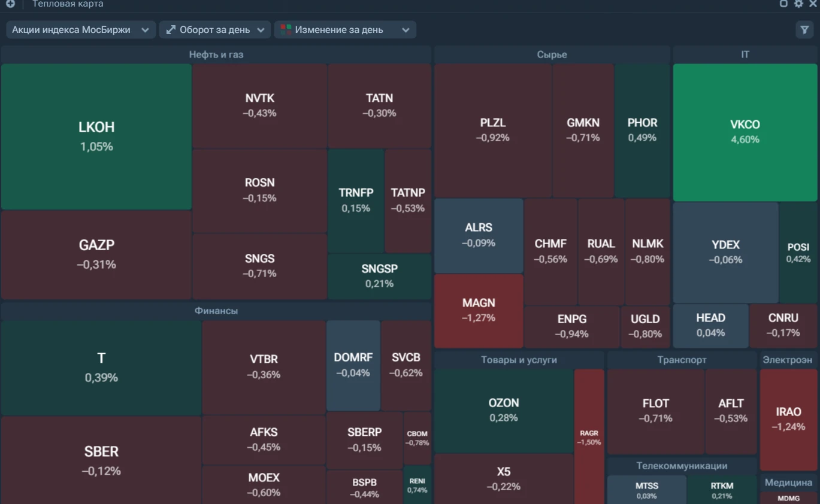Image resolution: width=820 pixels, height=504 pixels.
Task: Click the ROSN tile
Action: tap(260, 190)
